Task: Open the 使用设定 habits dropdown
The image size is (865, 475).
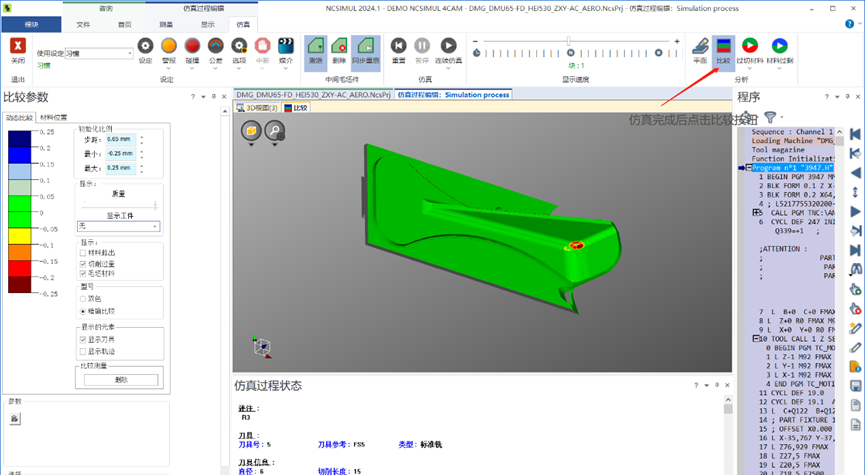Action: tap(99, 54)
